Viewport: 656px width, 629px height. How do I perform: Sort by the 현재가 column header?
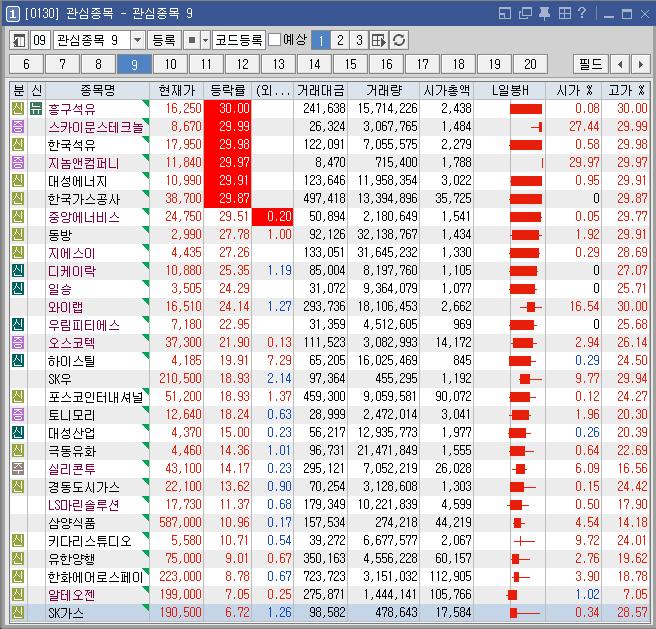pos(177,90)
